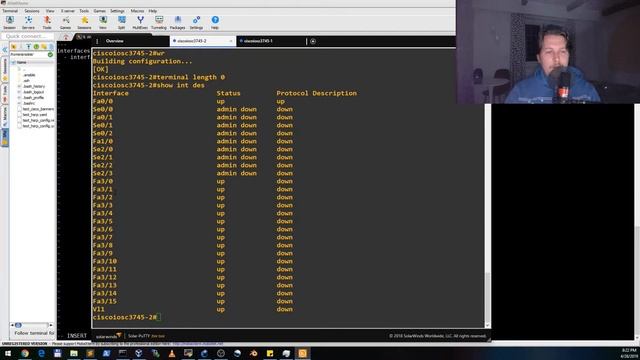
Task: Open VLC from the taskbar
Action: coord(172,353)
